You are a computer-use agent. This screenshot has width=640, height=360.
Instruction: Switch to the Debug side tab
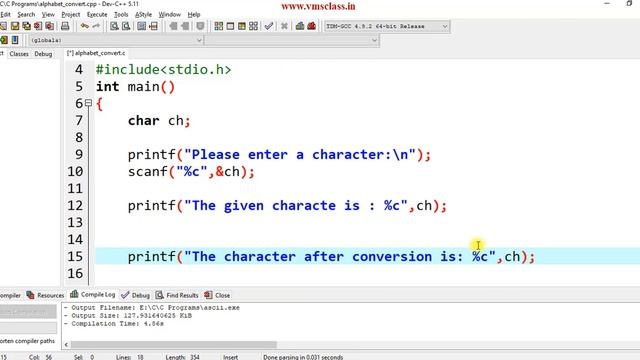(43, 54)
